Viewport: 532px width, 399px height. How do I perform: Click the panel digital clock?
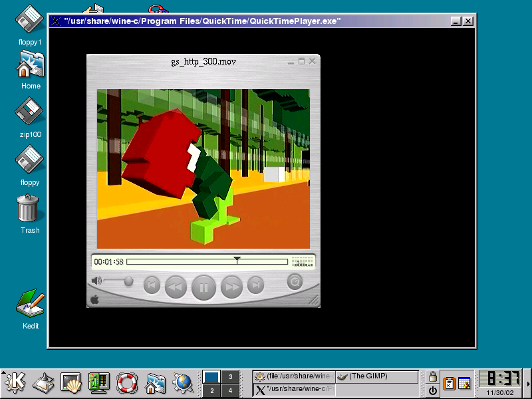(x=500, y=378)
